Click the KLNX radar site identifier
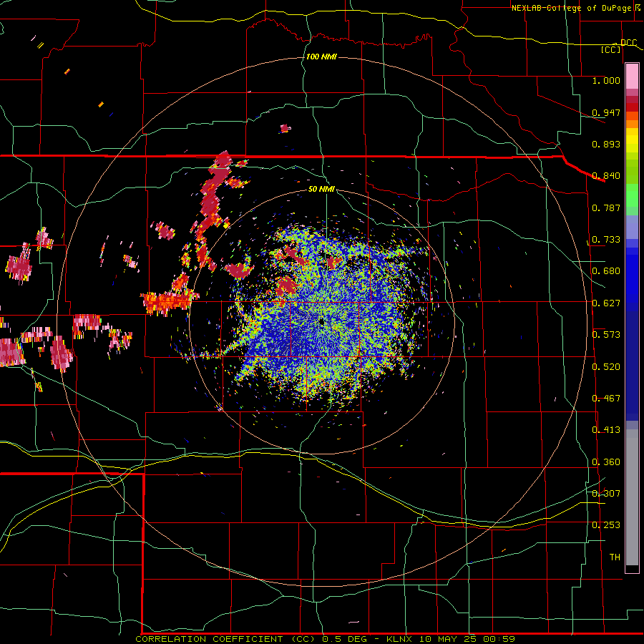This screenshot has height=644, width=644. pyautogui.click(x=399, y=639)
